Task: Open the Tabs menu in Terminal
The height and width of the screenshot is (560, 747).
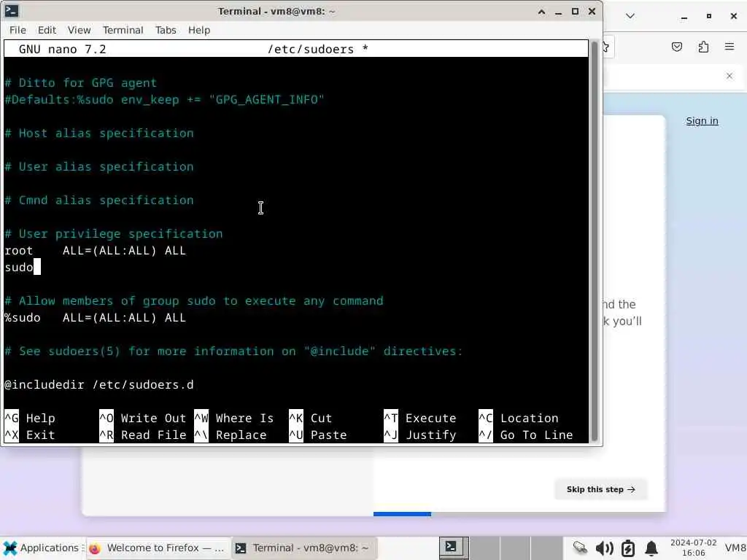Action: (166, 30)
